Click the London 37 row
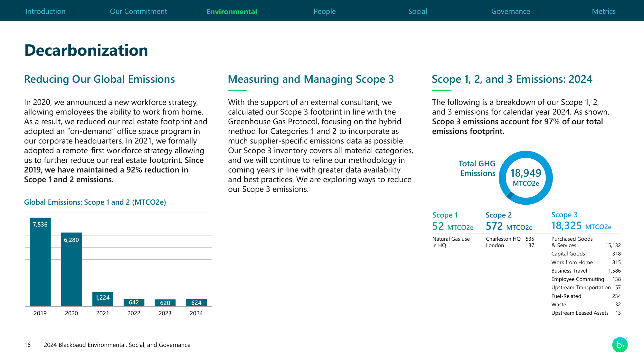Image resolution: width=644 pixels, height=362 pixels. [510, 245]
